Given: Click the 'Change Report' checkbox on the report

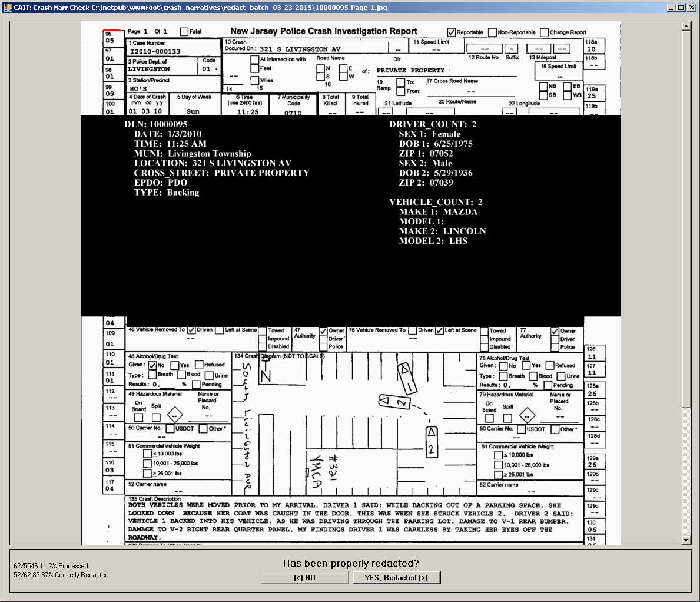Looking at the screenshot, I should (x=544, y=32).
